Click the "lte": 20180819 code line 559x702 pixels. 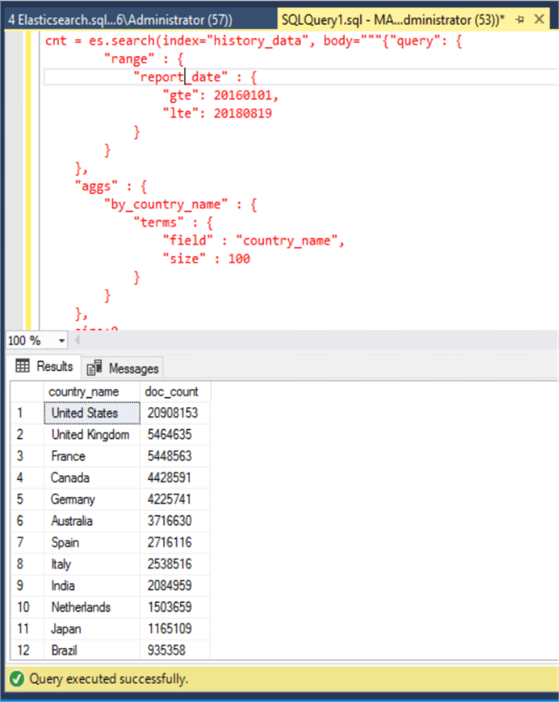[x=217, y=113]
